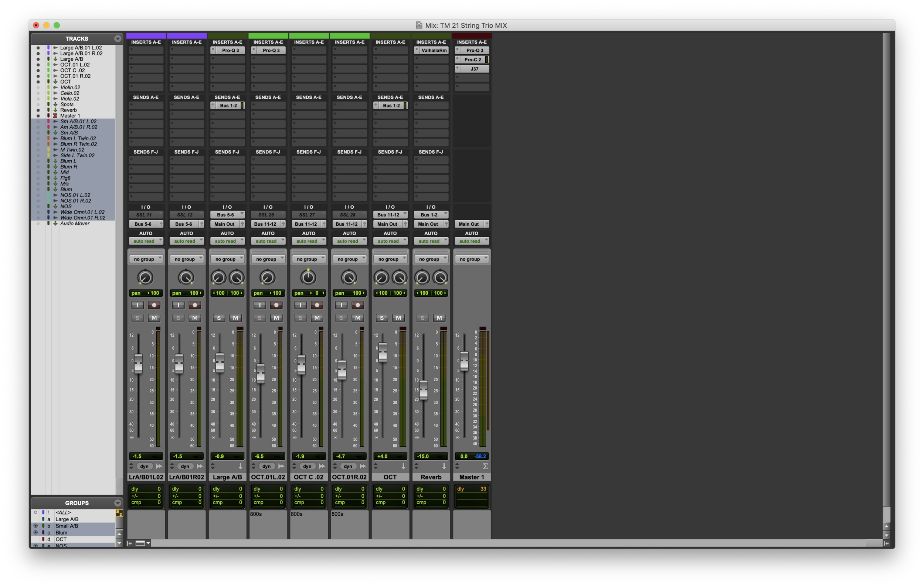Screen dimensions: 924x587
Task: Record-enable the LrA/B01L02 track
Action: click(154, 305)
